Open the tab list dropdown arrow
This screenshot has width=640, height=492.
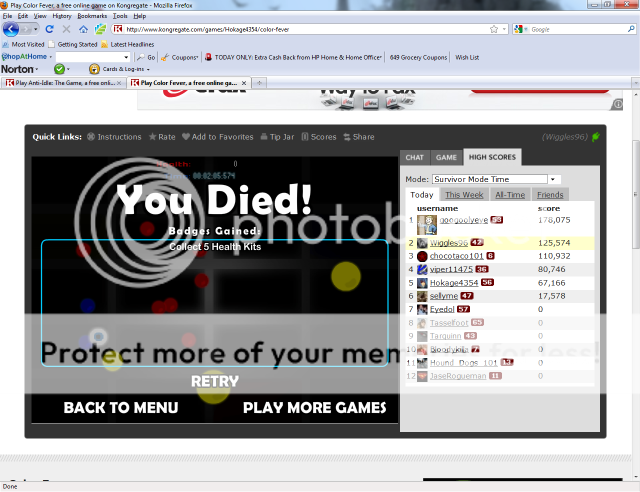pos(636,83)
